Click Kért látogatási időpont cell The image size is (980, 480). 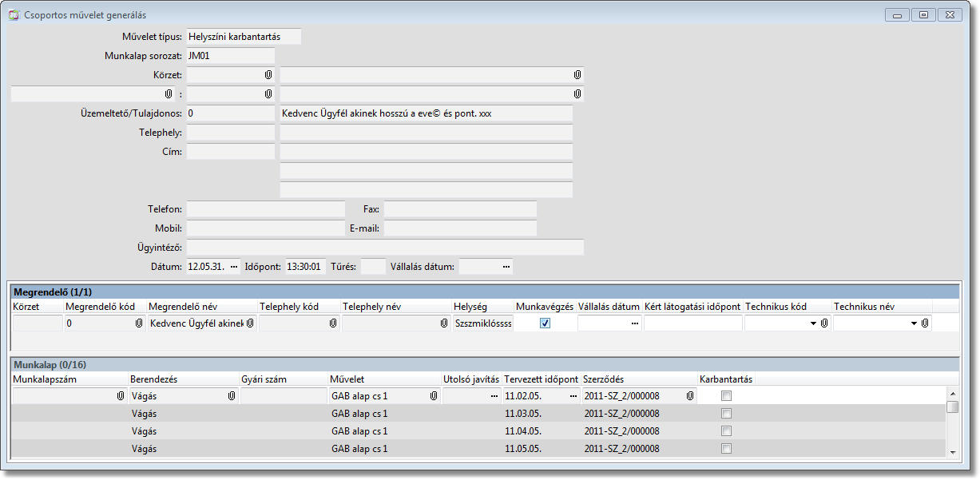tap(692, 323)
